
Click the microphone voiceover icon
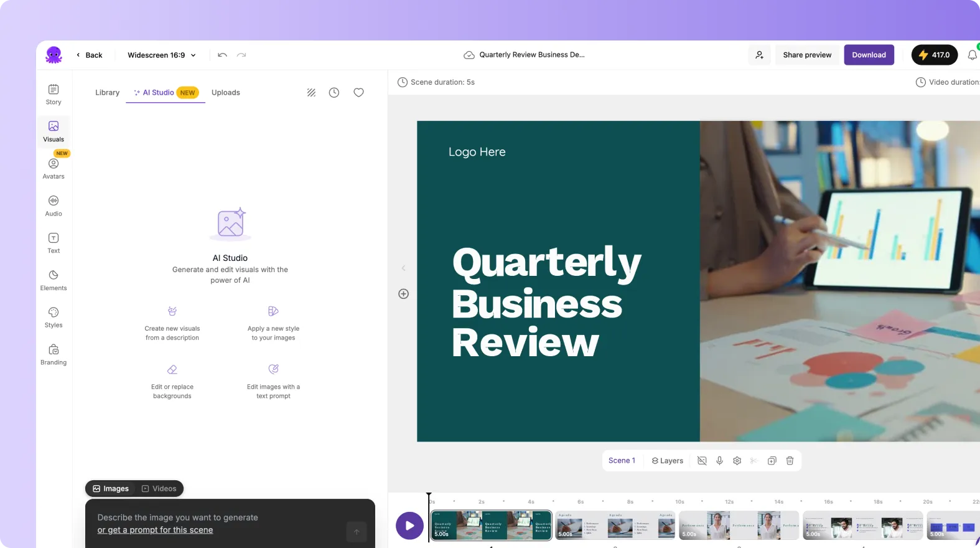pyautogui.click(x=719, y=461)
